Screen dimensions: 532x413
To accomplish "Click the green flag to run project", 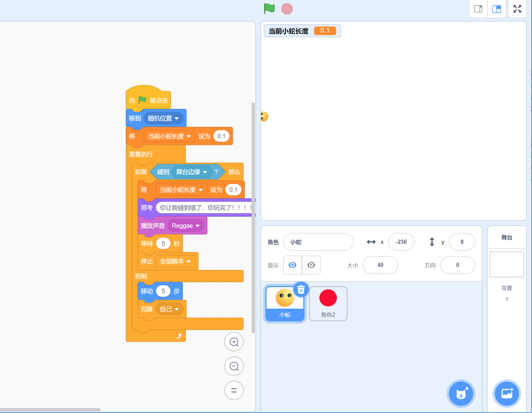I will (269, 9).
